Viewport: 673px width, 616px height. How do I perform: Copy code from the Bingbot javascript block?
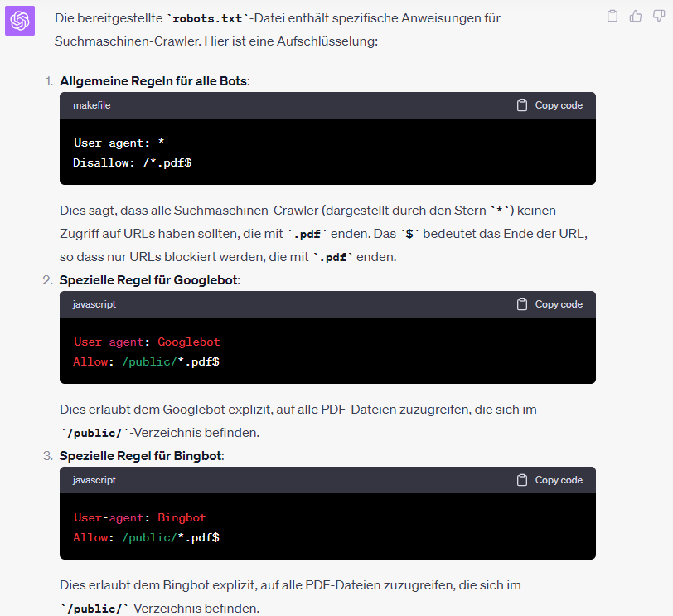point(550,480)
